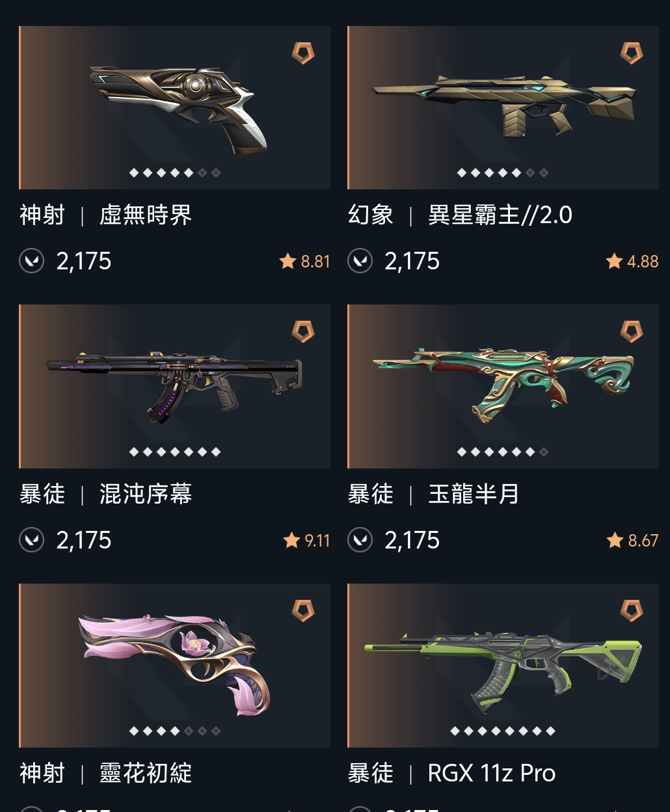Click the 8.81 star rating
The width and height of the screenshot is (670, 812).
[305, 262]
